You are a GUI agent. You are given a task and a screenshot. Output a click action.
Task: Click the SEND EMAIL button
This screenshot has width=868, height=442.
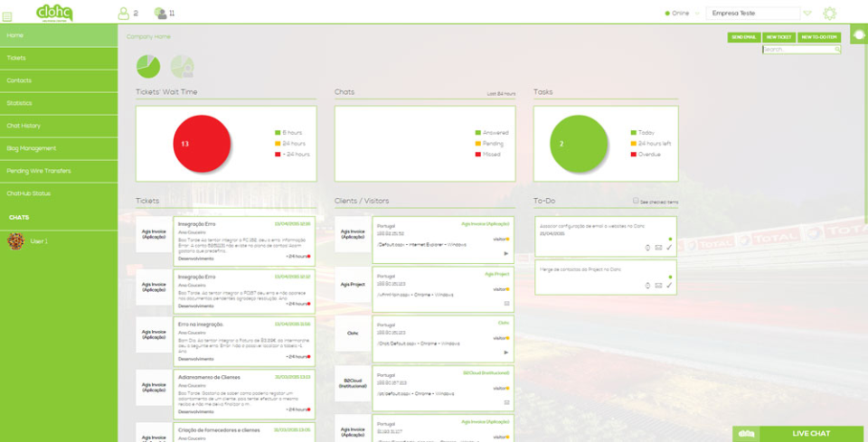[x=743, y=37]
